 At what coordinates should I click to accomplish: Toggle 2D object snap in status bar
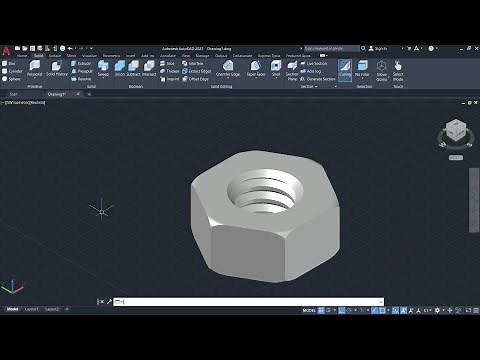(x=382, y=310)
